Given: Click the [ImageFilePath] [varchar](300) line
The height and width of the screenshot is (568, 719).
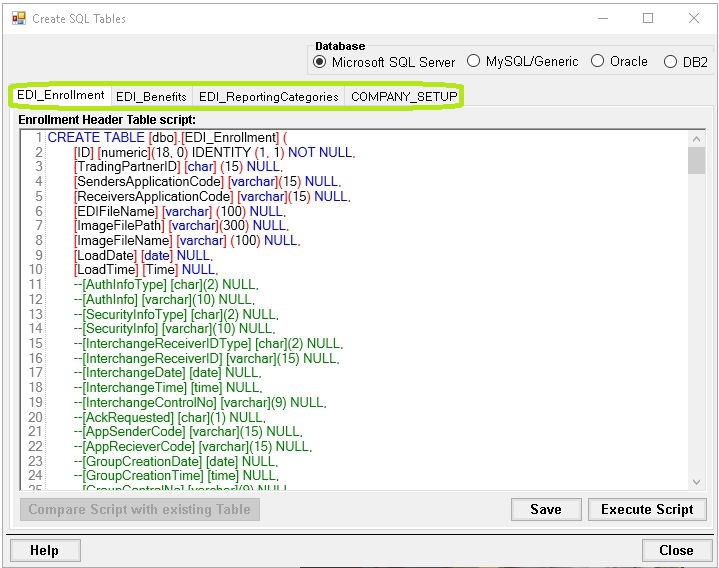Looking at the screenshot, I should (181, 226).
